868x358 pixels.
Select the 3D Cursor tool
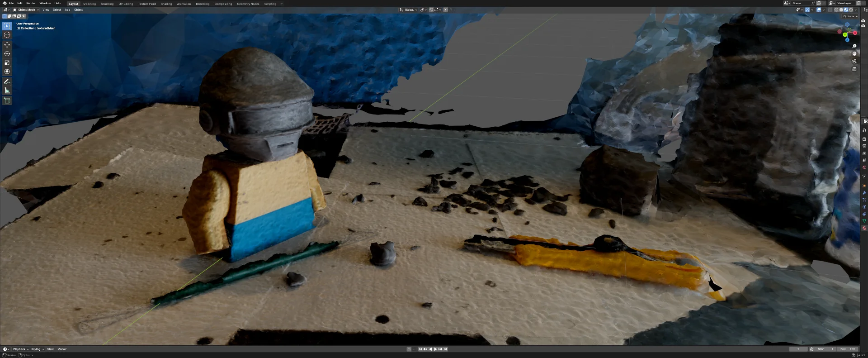[x=7, y=35]
